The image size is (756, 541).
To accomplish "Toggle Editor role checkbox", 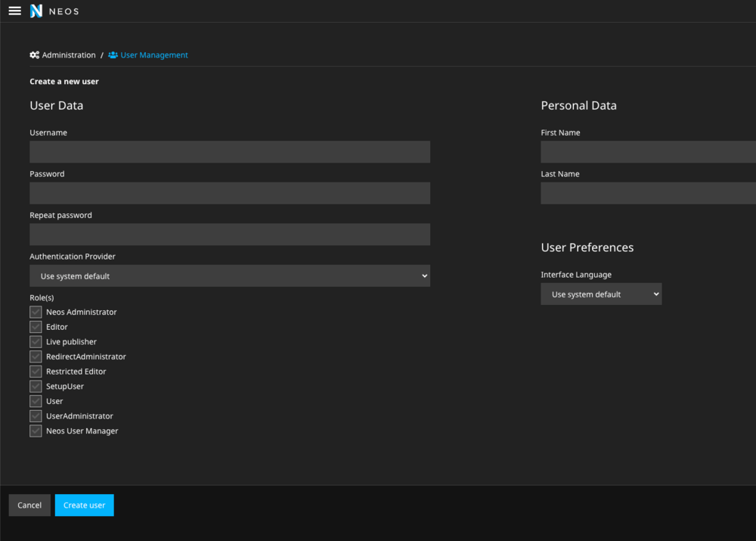I will 36,327.
